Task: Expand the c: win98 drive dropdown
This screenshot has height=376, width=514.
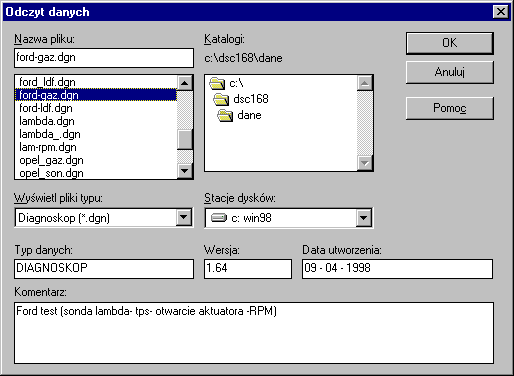Action: [x=364, y=218]
